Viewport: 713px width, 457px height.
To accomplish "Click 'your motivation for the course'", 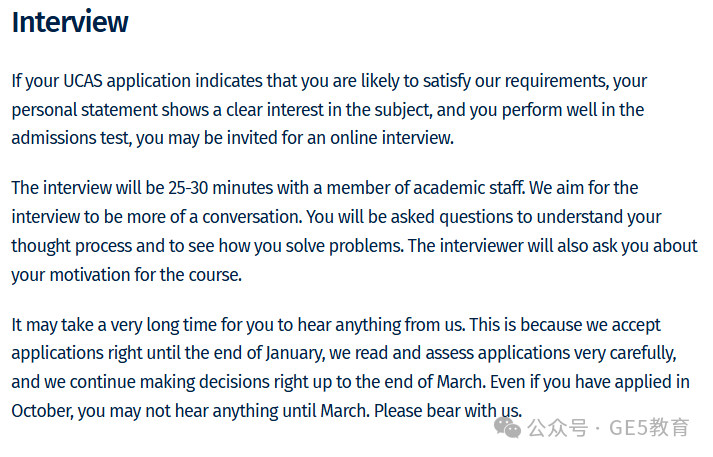I will [126, 275].
